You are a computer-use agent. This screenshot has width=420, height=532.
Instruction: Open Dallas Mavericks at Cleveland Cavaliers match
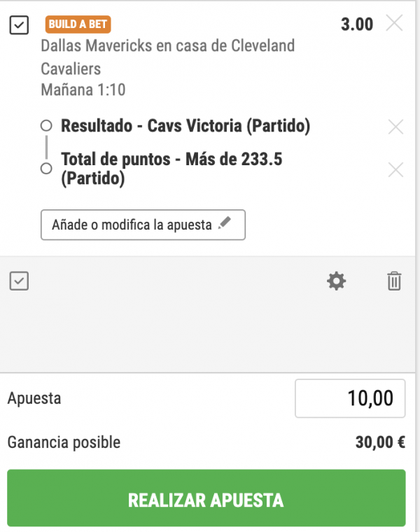point(167,57)
